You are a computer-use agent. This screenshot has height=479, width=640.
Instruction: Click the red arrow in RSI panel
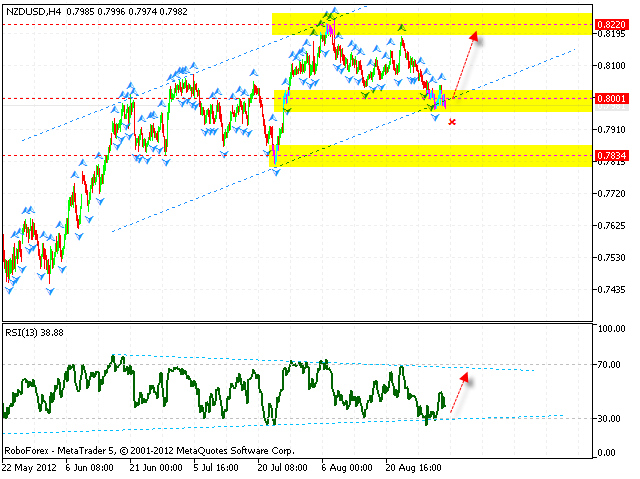(x=456, y=392)
